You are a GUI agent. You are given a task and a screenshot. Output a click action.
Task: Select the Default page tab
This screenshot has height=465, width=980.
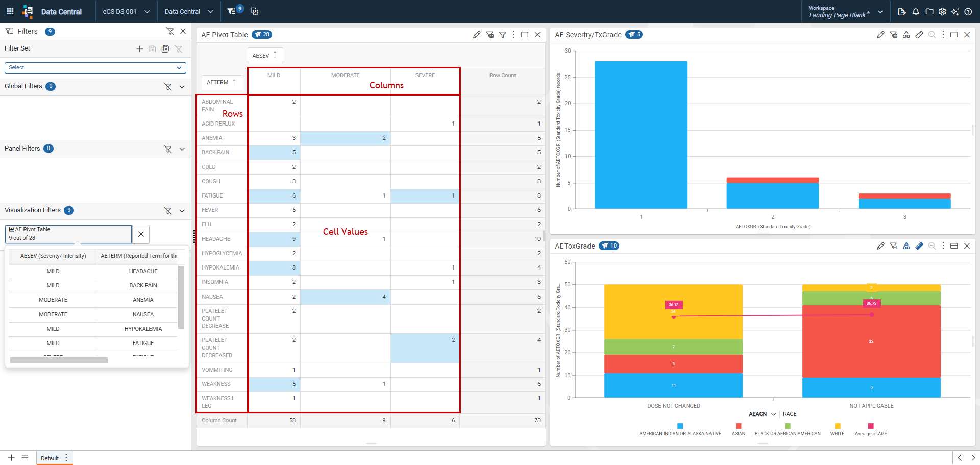50,458
